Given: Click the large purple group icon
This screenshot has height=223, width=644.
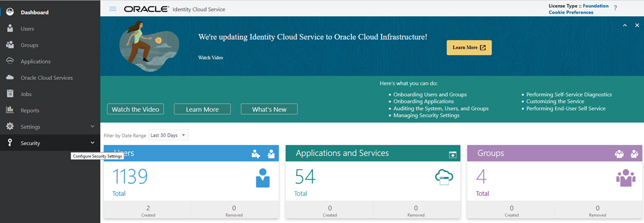Looking at the screenshot, I should [626, 178].
